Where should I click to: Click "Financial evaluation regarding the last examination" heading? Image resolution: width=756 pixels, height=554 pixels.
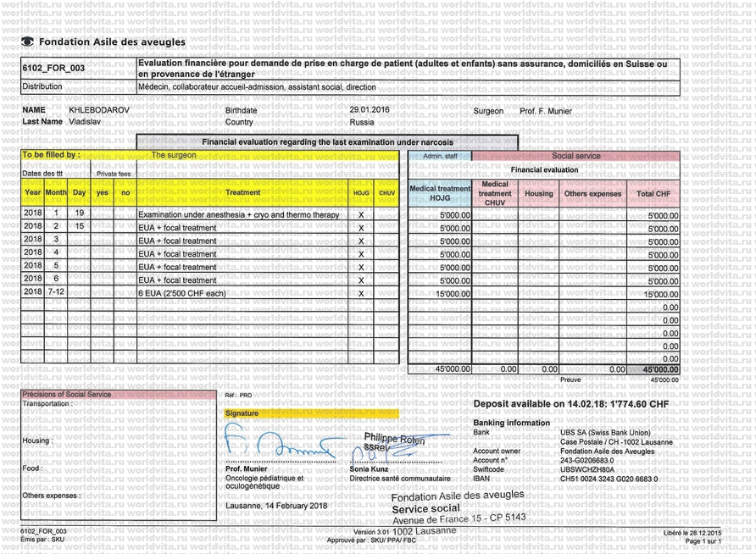click(x=327, y=142)
